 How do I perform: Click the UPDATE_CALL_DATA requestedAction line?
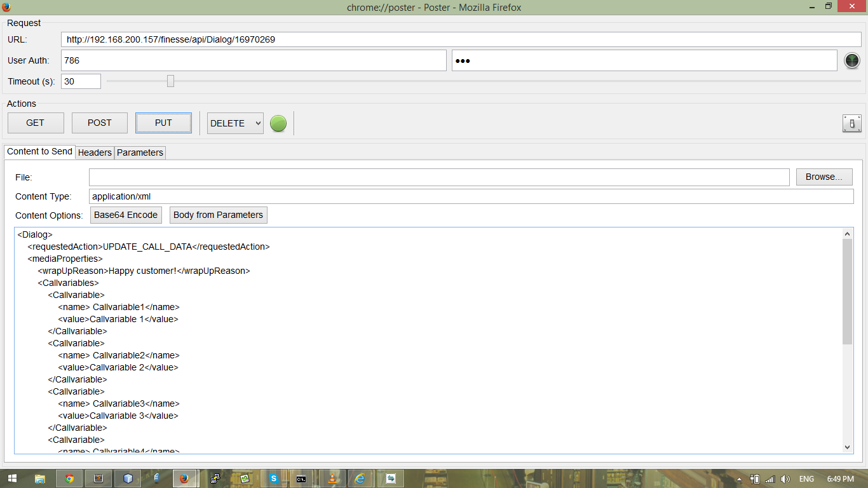[x=149, y=247]
